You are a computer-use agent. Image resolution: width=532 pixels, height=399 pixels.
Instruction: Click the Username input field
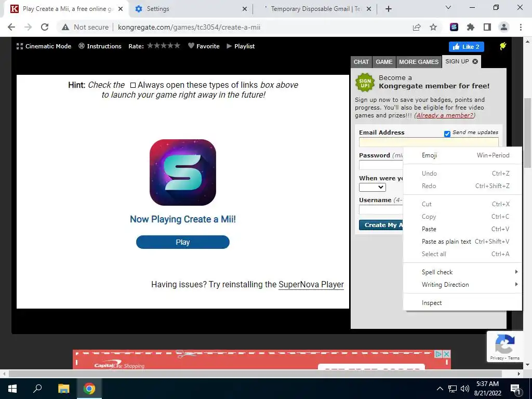click(381, 209)
